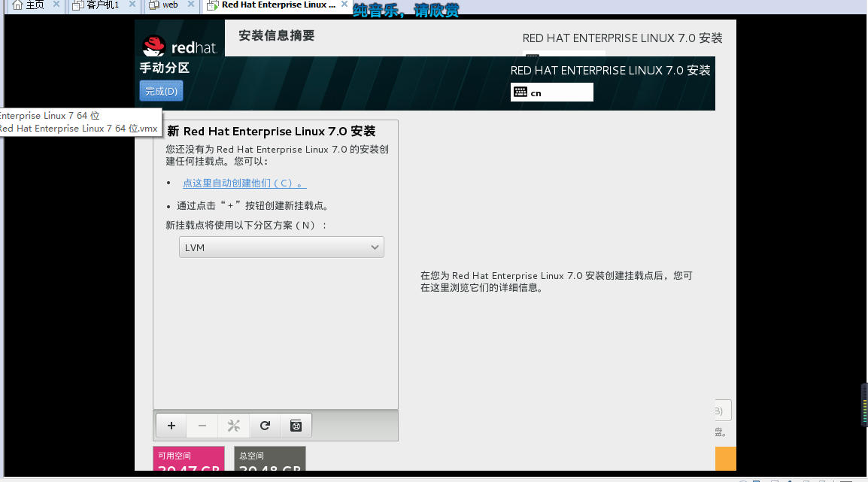This screenshot has height=482, width=868.
Task: Select Red Hat Enterprise Linux 7 64 位 in the library
Action: [x=50, y=115]
